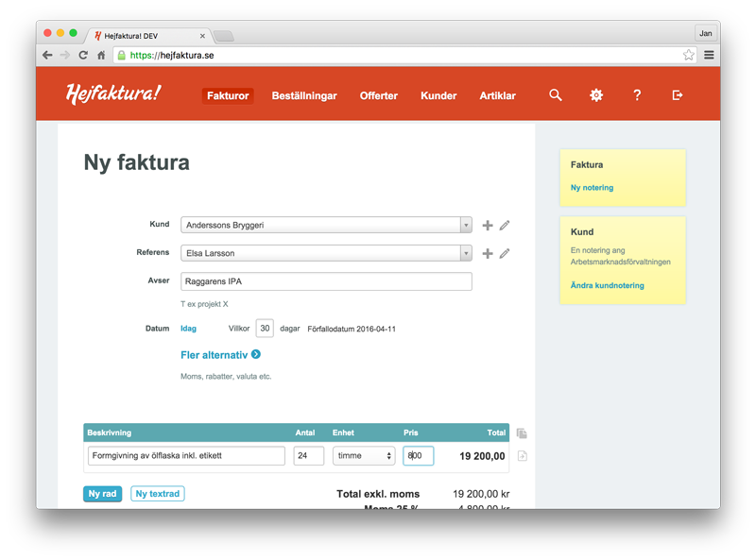
Task: Add new customer with plus icon beside Kund
Action: pos(488,226)
